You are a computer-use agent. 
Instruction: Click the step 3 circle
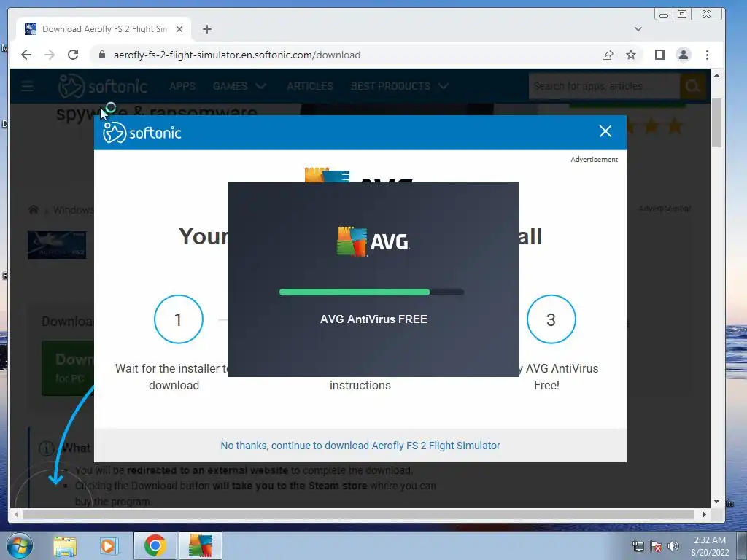click(551, 319)
